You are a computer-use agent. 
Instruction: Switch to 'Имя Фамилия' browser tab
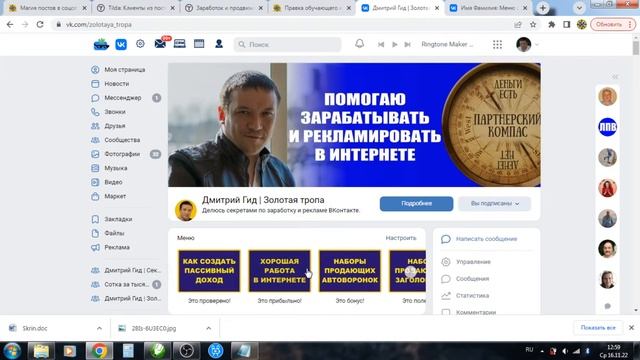pos(489,8)
